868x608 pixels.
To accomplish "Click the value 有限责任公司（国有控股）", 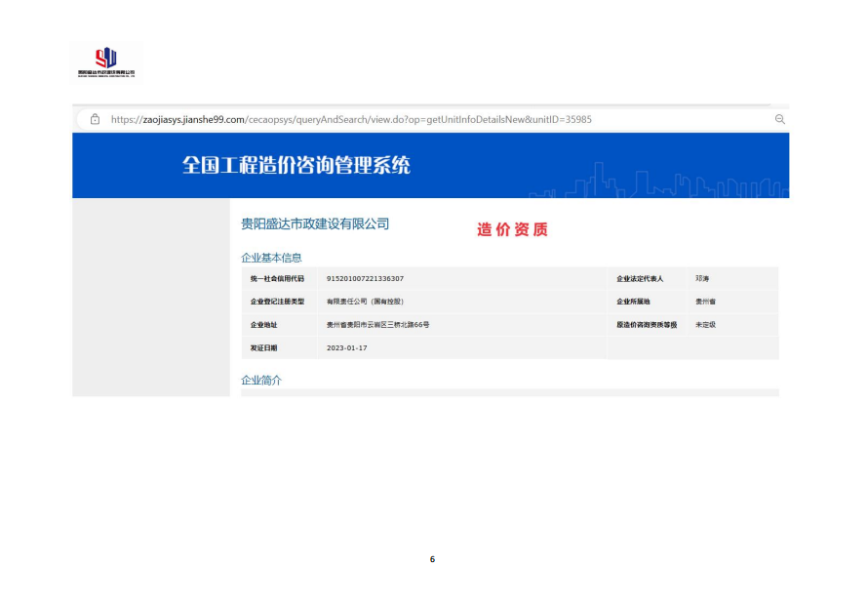I will pos(367,302).
